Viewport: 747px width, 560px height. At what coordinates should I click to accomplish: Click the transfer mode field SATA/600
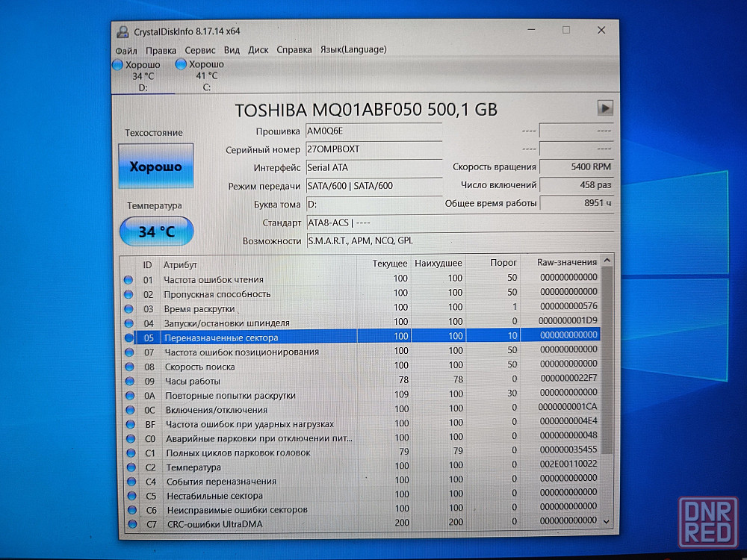coord(374,186)
